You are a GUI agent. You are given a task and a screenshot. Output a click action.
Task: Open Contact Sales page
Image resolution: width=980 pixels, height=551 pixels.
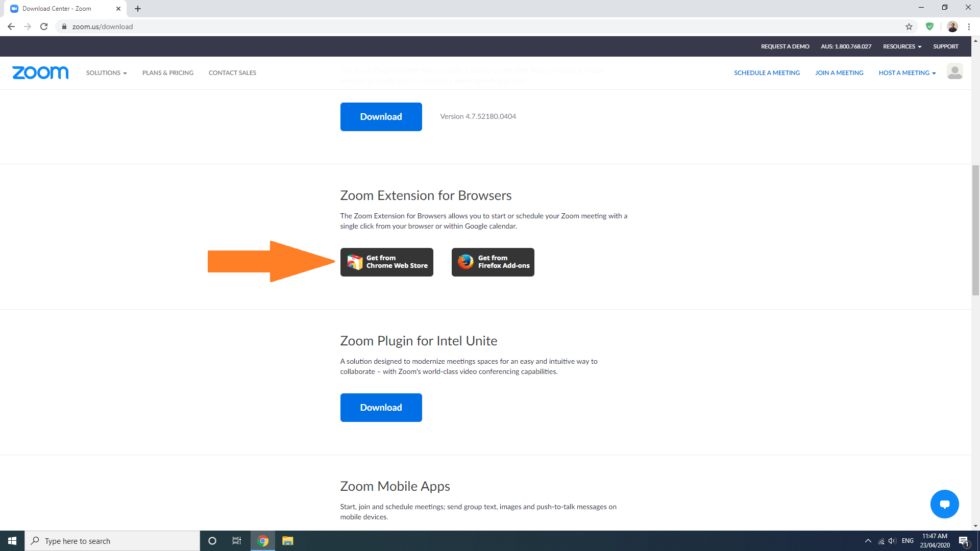(232, 73)
